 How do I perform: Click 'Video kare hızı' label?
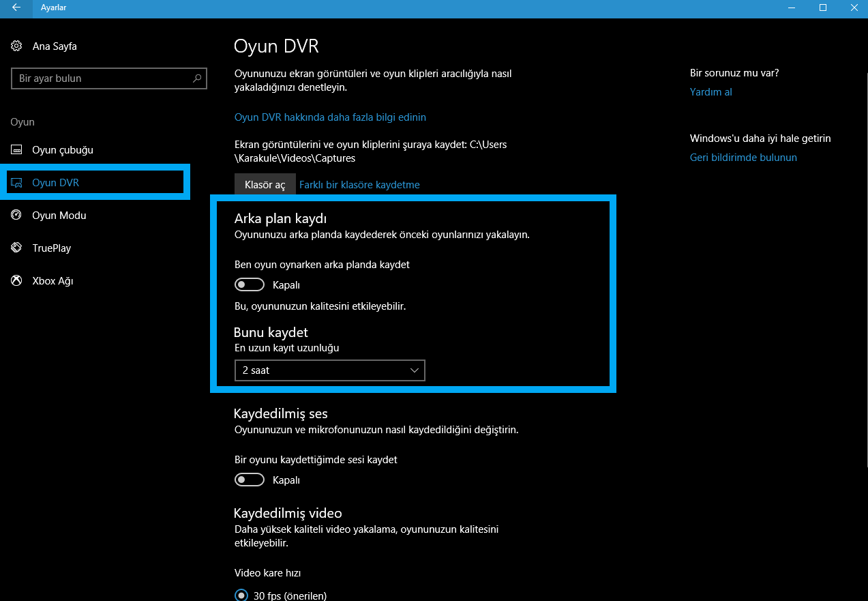(x=267, y=573)
